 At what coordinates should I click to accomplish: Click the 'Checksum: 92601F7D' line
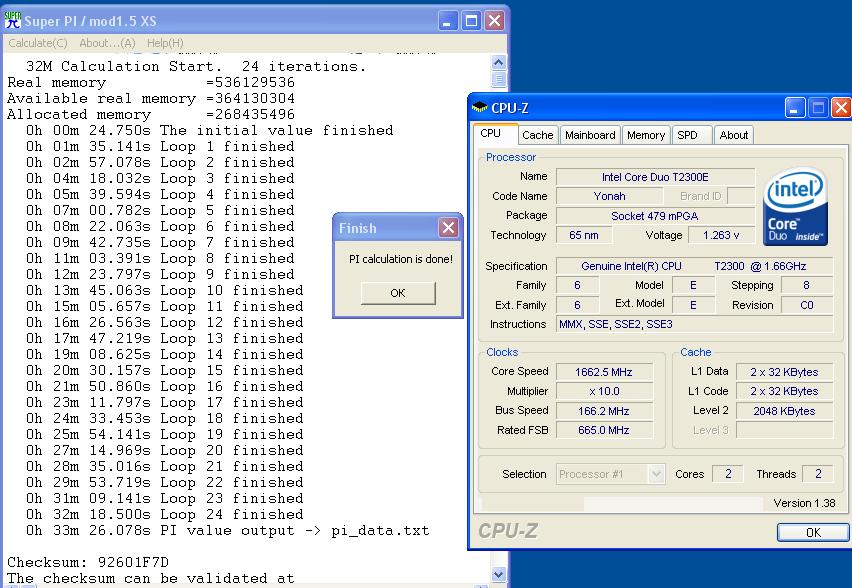[88, 562]
